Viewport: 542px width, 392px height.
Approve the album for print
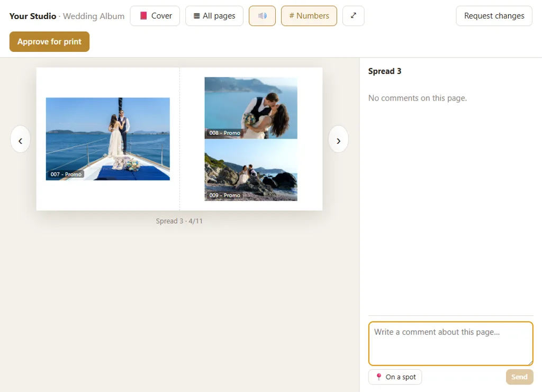pyautogui.click(x=49, y=42)
